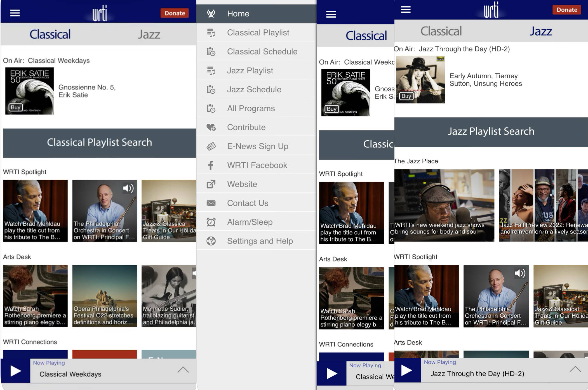Image resolution: width=588 pixels, height=390 pixels.
Task: Select the All Programs calendar icon
Action: pyautogui.click(x=211, y=108)
